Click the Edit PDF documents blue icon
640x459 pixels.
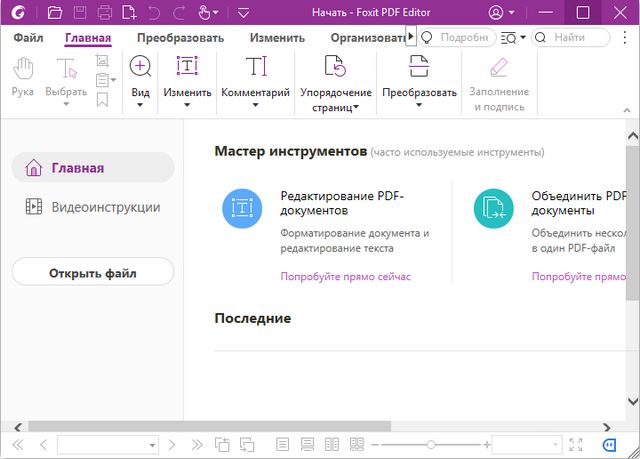(241, 208)
